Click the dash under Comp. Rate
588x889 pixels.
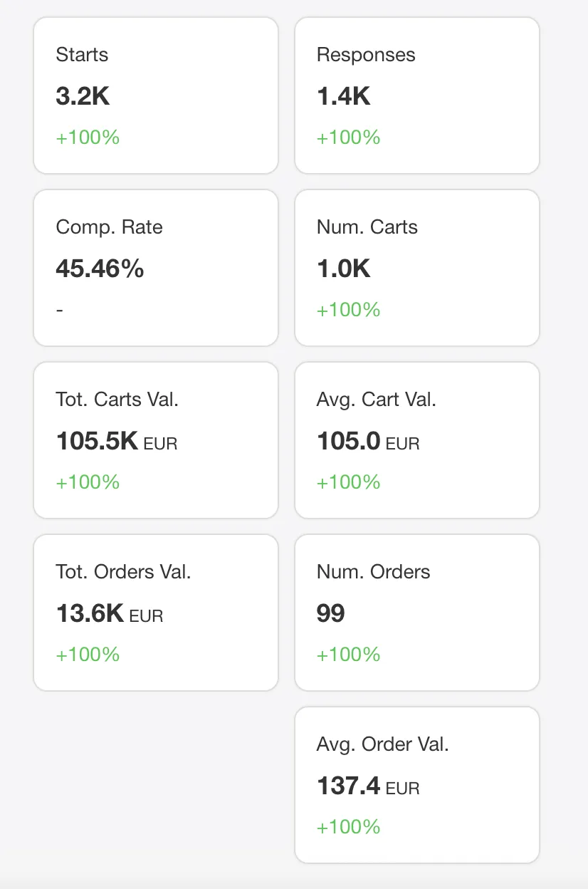pos(60,310)
